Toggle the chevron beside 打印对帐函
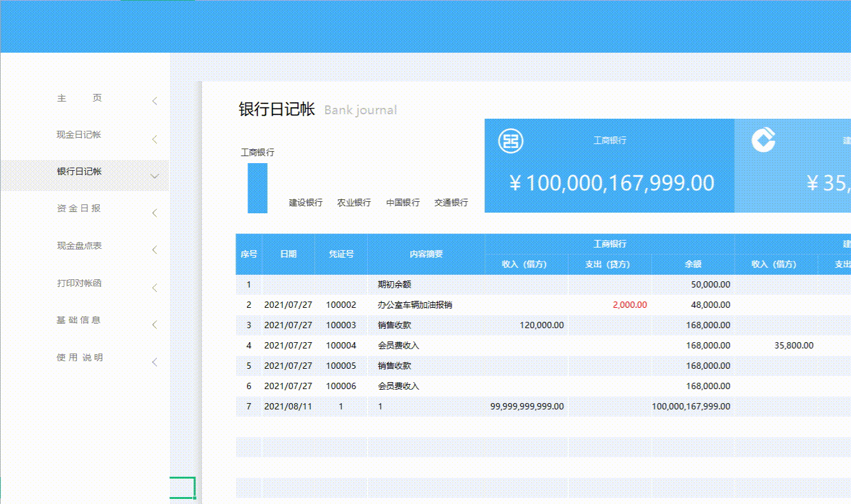The height and width of the screenshot is (504, 851). 154,288
